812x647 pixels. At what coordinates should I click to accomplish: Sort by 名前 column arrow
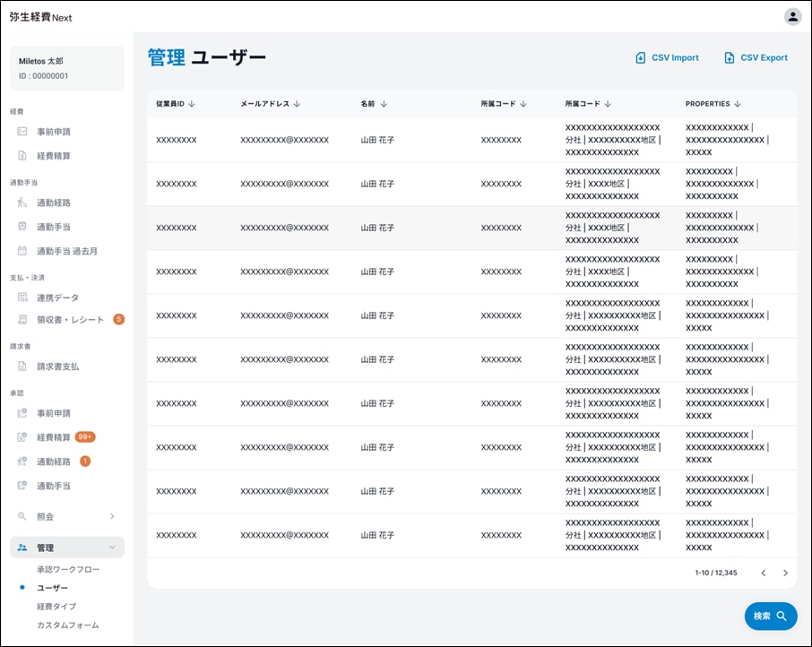coord(384,104)
